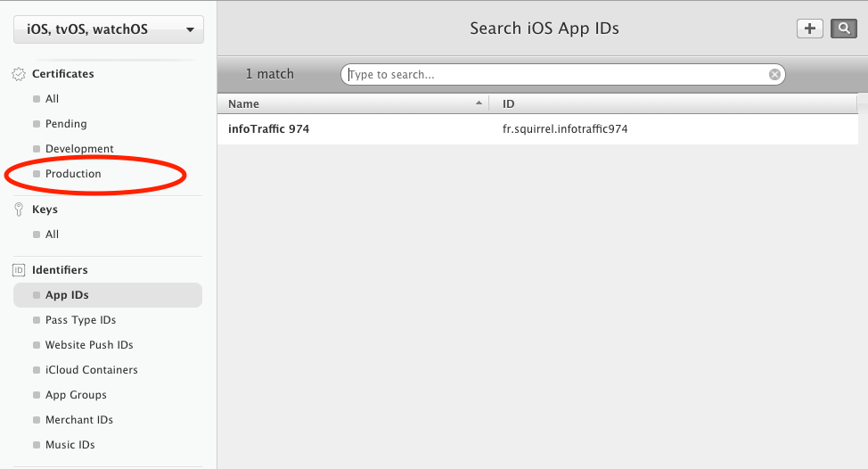The height and width of the screenshot is (469, 868).
Task: Click the Certificates section heading
Action: tap(63, 74)
